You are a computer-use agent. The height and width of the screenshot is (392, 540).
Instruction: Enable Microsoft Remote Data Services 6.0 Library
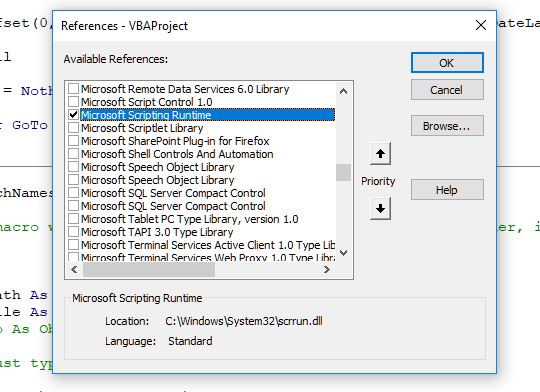point(73,89)
